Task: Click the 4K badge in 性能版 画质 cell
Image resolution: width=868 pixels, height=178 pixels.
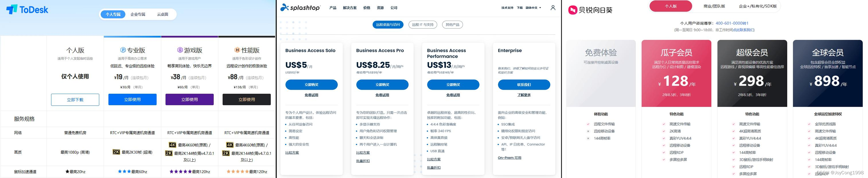Action: (x=230, y=145)
